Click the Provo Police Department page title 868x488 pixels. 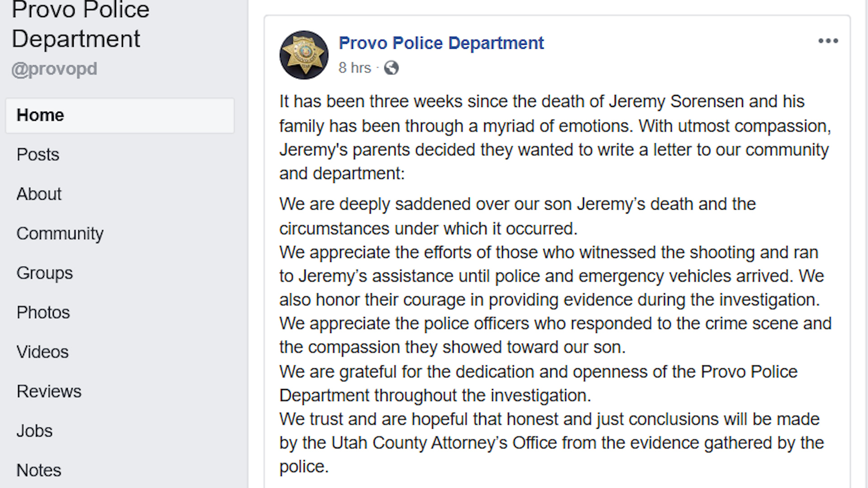click(x=80, y=25)
